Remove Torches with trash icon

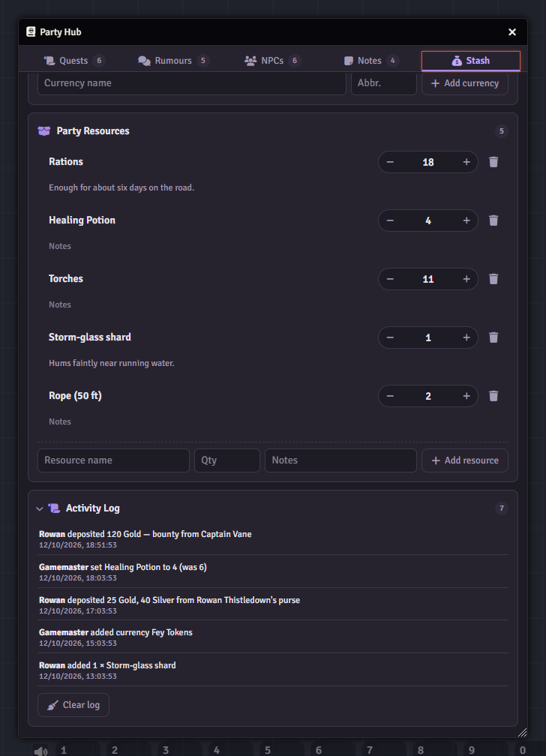493,279
